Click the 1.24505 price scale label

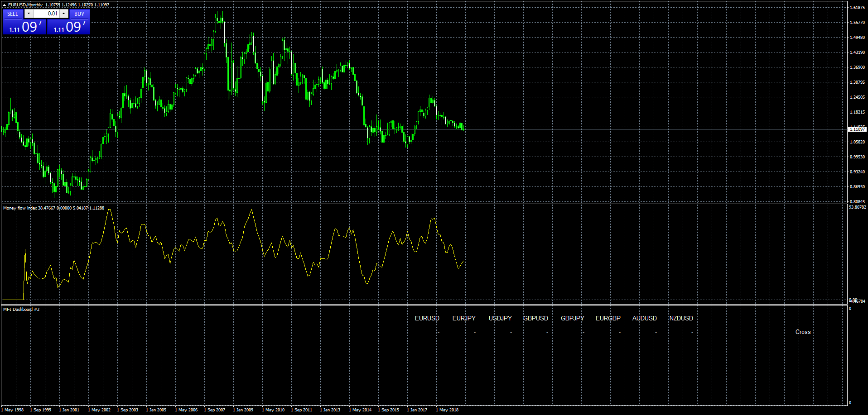[x=857, y=97]
